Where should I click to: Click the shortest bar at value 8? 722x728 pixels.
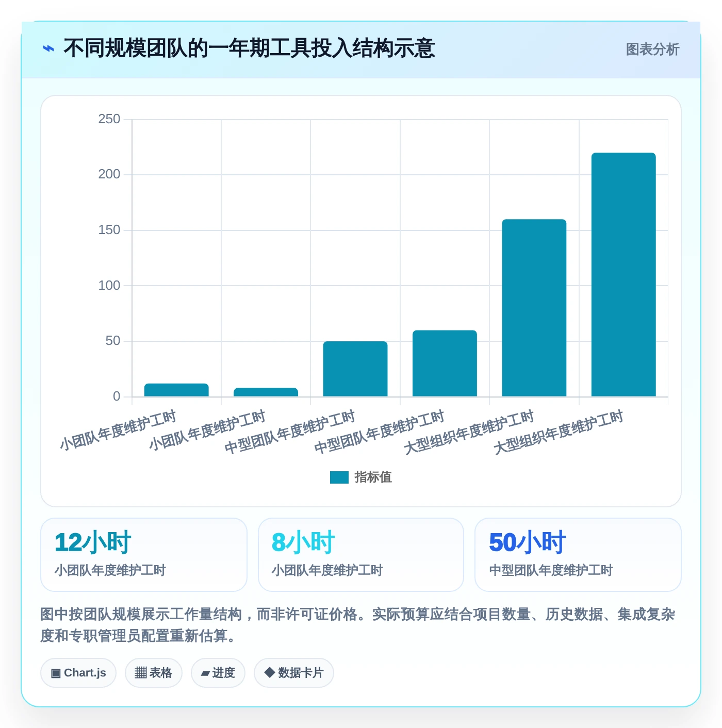pyautogui.click(x=266, y=392)
